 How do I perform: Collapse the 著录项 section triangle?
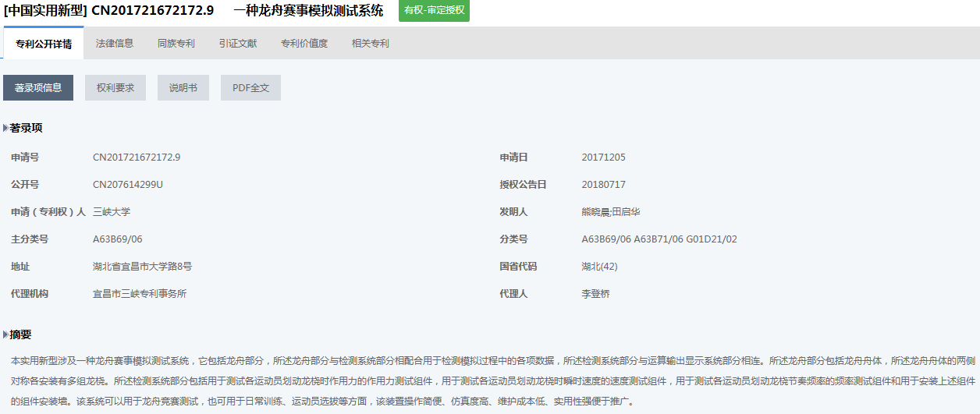click(x=5, y=128)
